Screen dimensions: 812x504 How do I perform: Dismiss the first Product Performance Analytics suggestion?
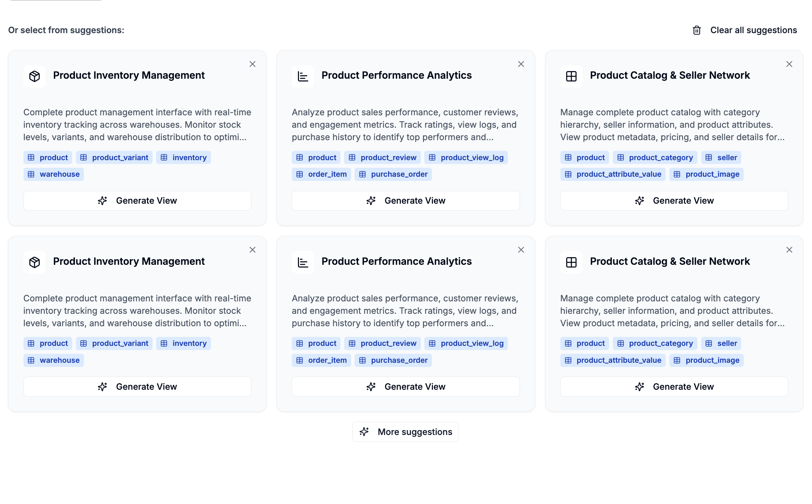521,64
